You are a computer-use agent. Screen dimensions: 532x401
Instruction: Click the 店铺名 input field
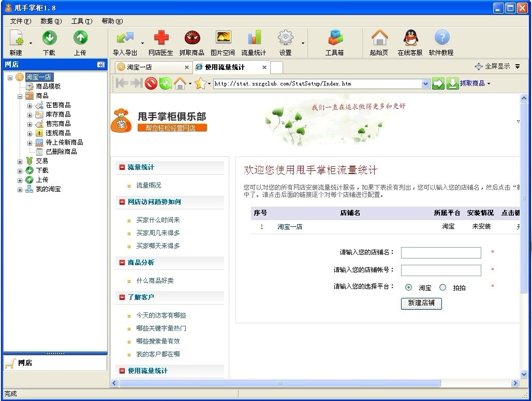click(x=441, y=253)
